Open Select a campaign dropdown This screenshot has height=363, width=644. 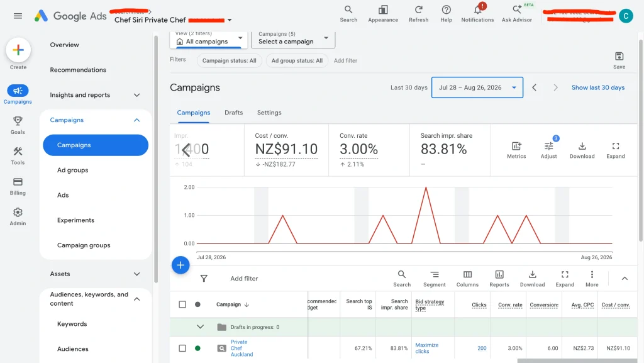[x=293, y=40]
